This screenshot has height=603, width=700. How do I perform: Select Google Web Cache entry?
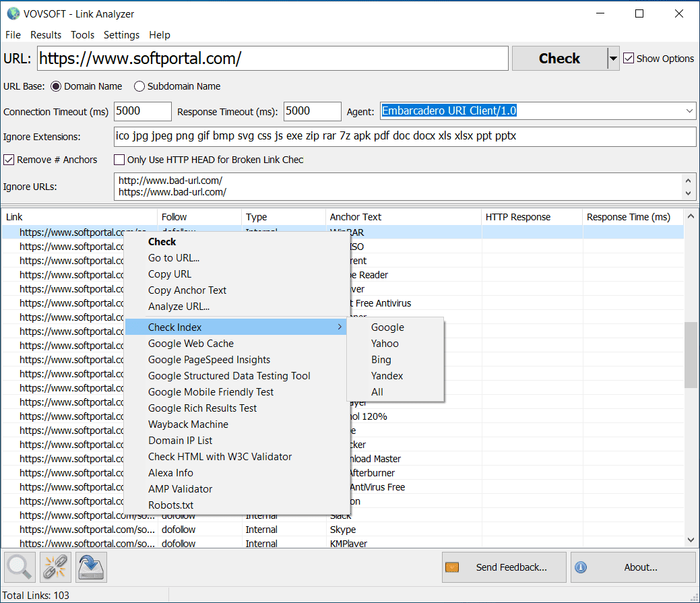[x=236, y=344]
